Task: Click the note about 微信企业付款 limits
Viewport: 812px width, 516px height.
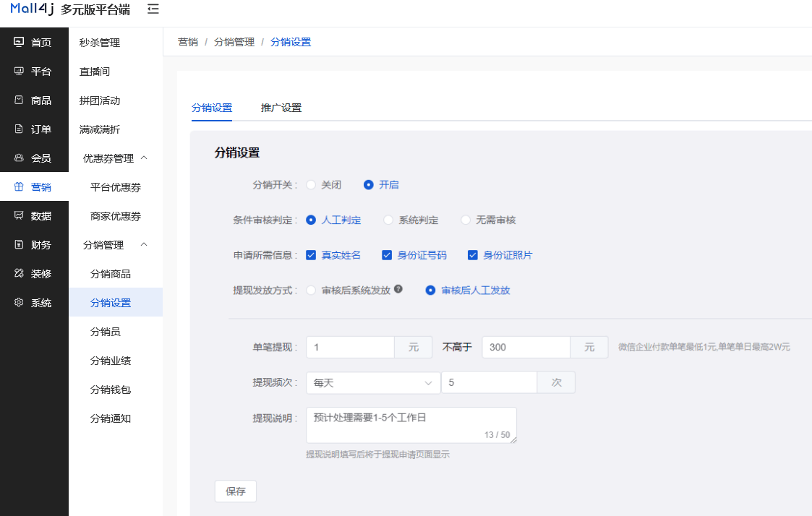Action: 704,347
